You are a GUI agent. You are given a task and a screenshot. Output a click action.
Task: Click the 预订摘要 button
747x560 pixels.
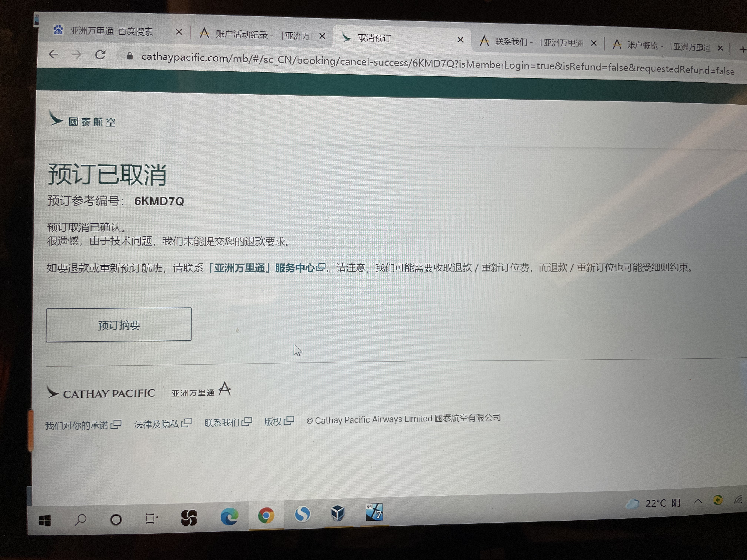pos(119,325)
